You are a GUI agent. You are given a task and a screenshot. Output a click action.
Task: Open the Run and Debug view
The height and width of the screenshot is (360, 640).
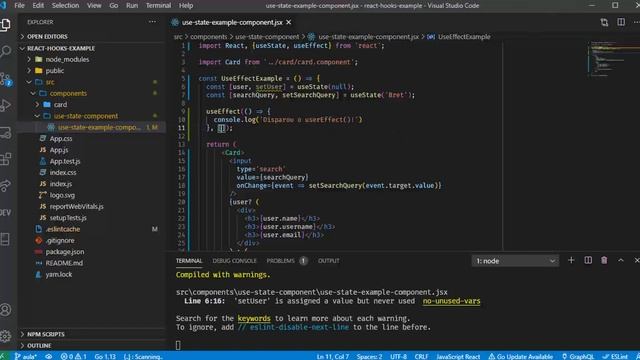[6, 105]
